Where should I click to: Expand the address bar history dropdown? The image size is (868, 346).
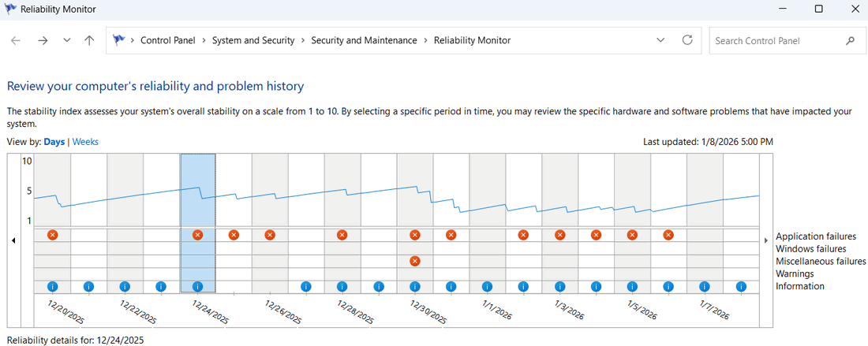(x=660, y=40)
